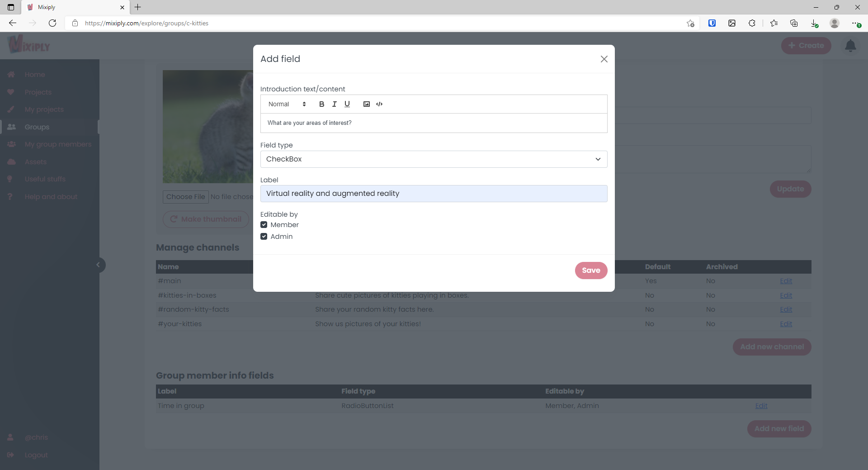Click the Create button

coord(806,46)
